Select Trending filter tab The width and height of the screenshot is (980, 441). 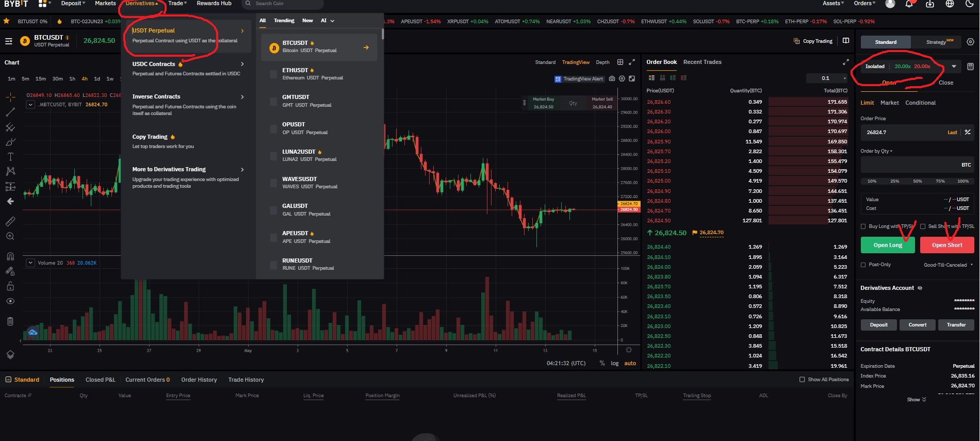[284, 21]
